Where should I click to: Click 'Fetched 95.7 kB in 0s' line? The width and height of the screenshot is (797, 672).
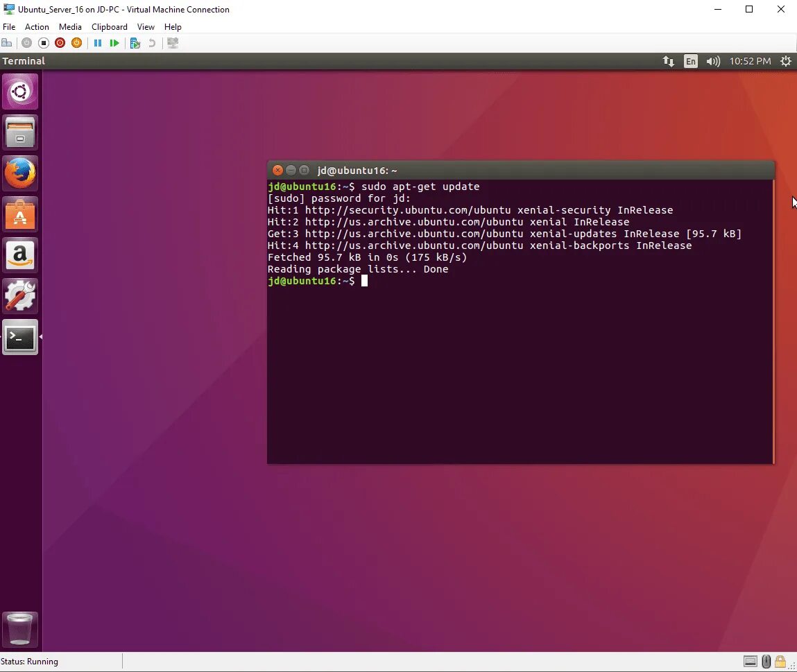[367, 257]
